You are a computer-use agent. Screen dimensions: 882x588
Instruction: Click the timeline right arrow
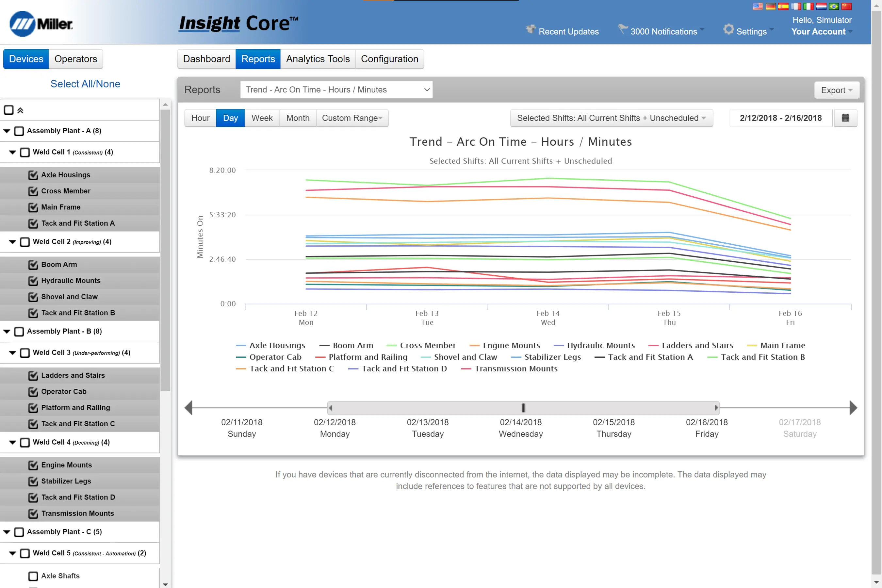[853, 408]
